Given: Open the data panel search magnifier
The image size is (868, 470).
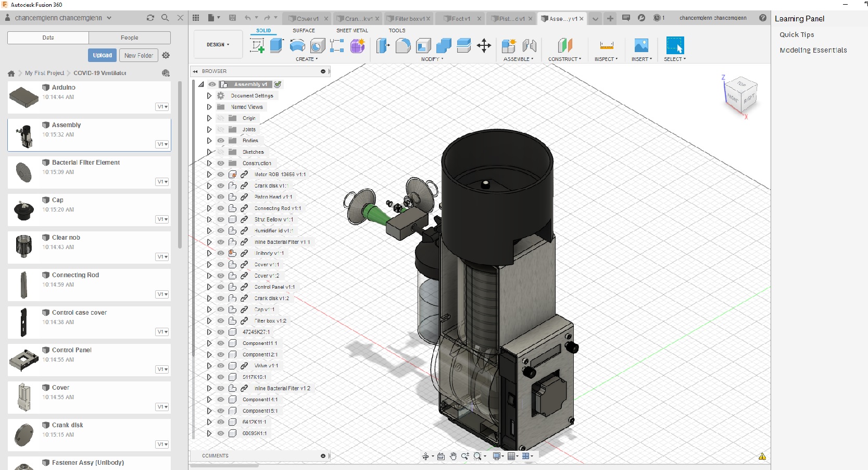Looking at the screenshot, I should pos(165,18).
